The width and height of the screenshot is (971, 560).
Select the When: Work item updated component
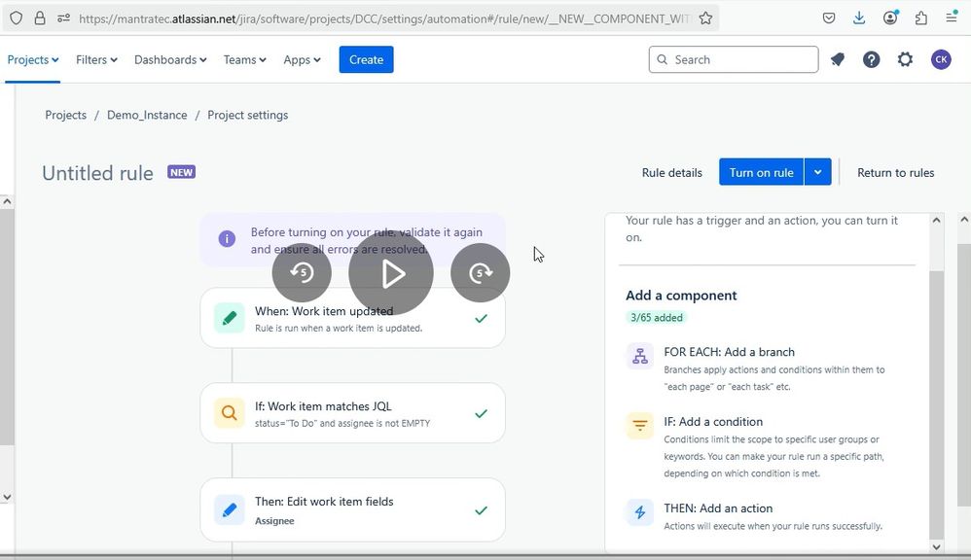(x=352, y=318)
